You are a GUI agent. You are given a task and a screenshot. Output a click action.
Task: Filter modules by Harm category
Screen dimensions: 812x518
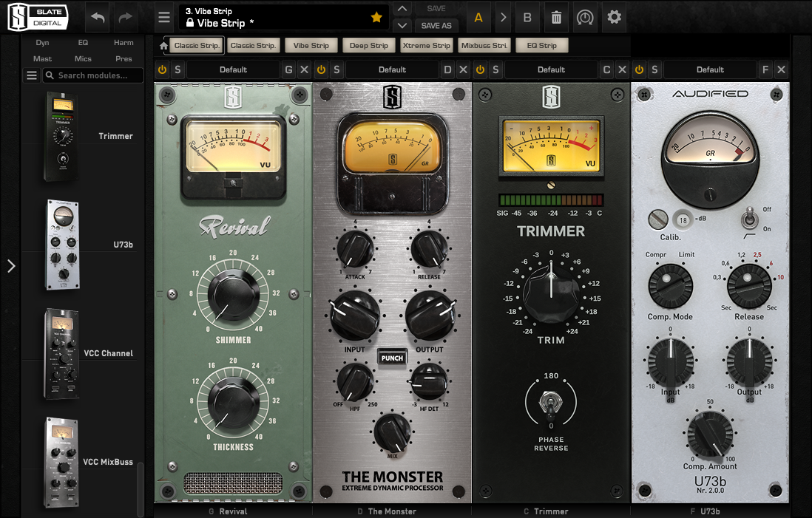click(x=124, y=42)
